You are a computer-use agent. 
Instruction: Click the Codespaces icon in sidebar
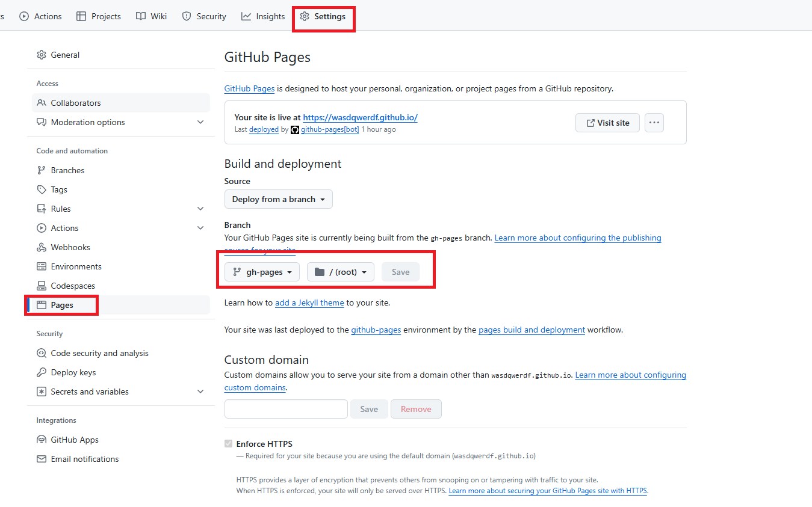coord(42,286)
